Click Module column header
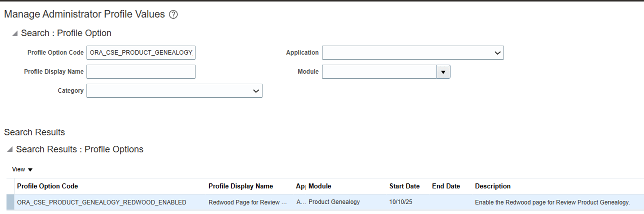The image size is (644, 214). click(x=320, y=186)
